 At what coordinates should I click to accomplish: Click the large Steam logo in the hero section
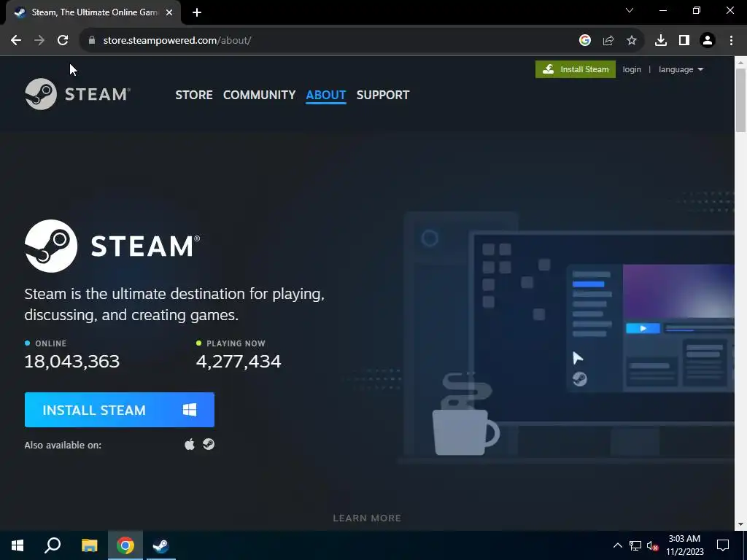[x=112, y=246]
